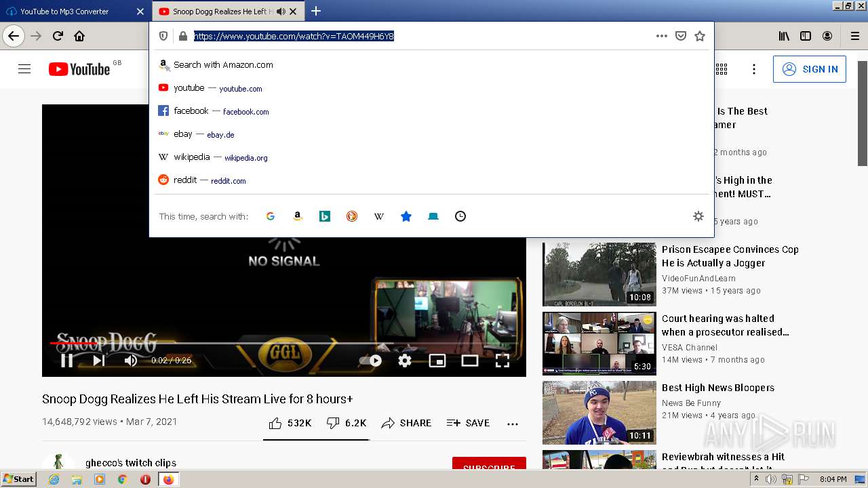Open Court hearing was halted video title

click(x=726, y=325)
